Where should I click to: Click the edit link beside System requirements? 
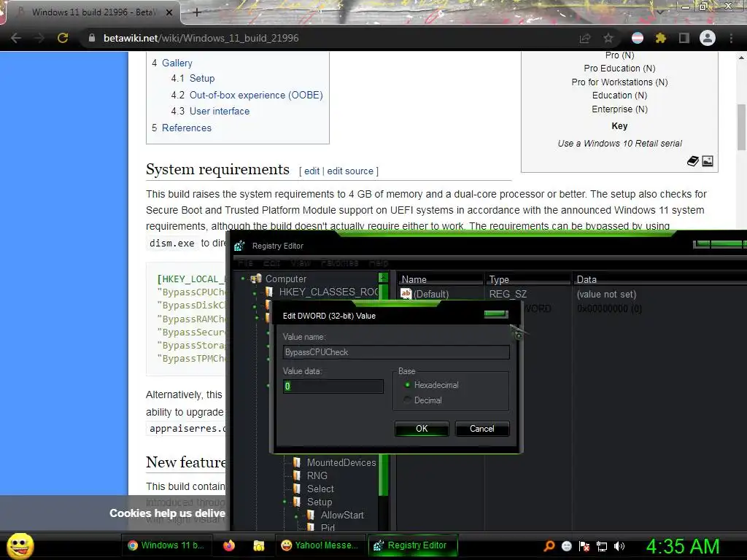click(312, 171)
